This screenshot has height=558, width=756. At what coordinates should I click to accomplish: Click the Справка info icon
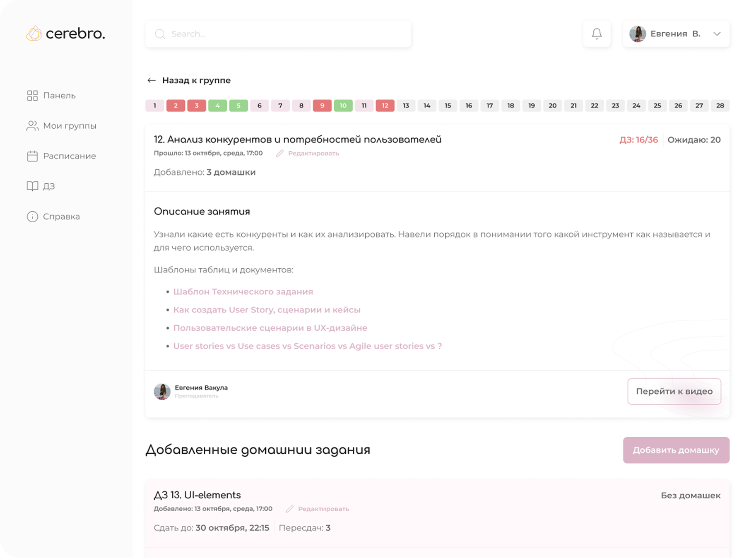32,216
